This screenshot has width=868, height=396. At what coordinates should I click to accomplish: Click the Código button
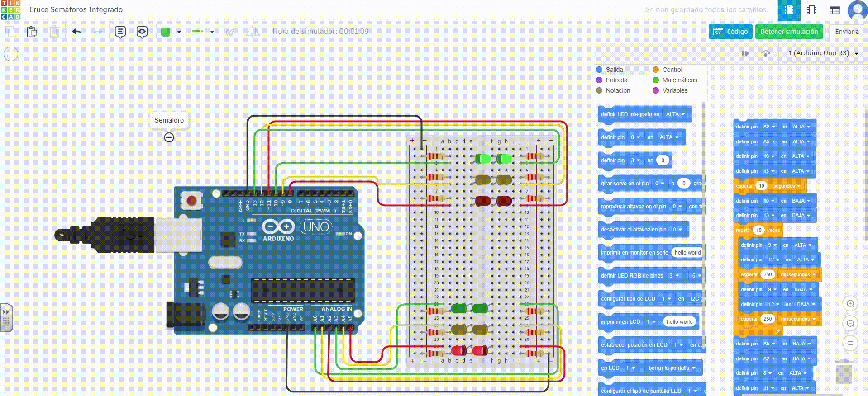(730, 32)
